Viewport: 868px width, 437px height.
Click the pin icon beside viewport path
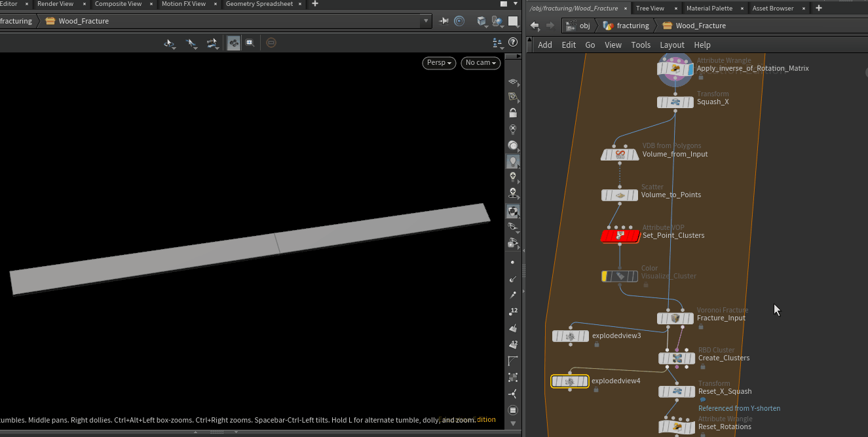444,21
